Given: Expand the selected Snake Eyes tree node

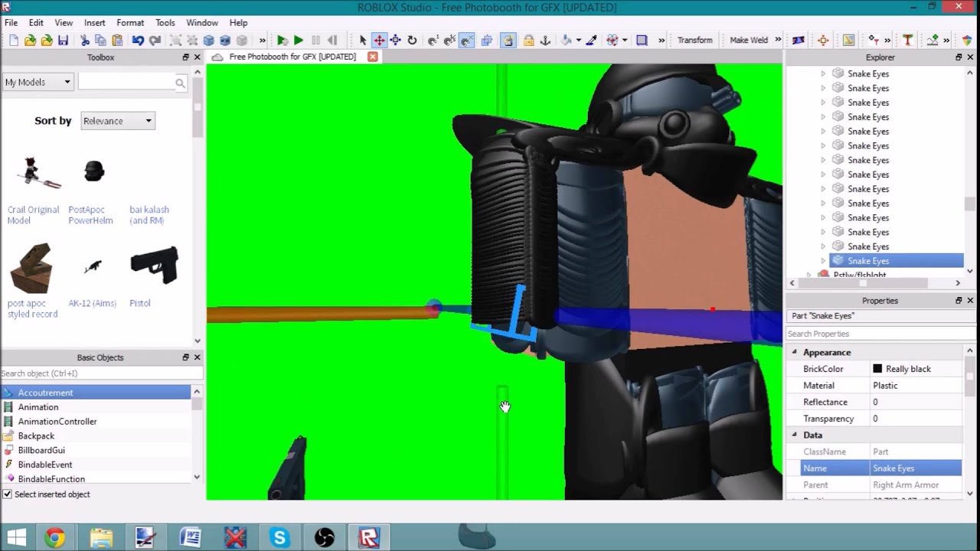Looking at the screenshot, I should (x=823, y=261).
